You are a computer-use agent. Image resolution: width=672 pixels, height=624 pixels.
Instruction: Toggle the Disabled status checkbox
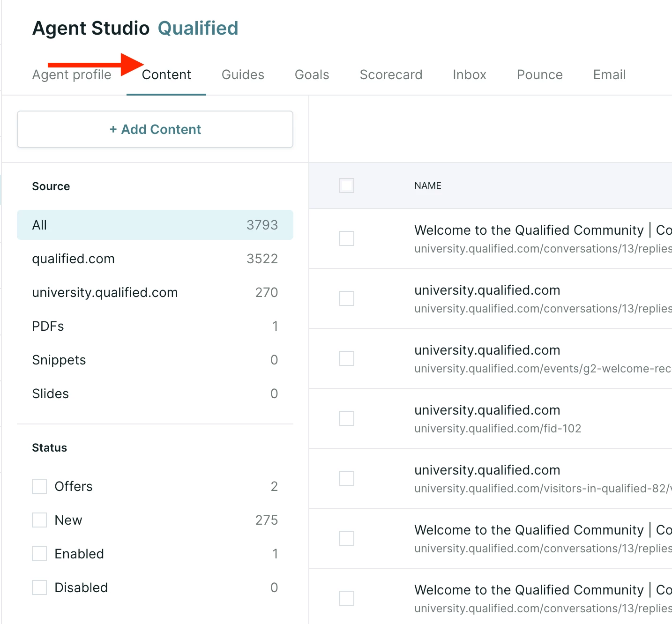[x=39, y=587]
